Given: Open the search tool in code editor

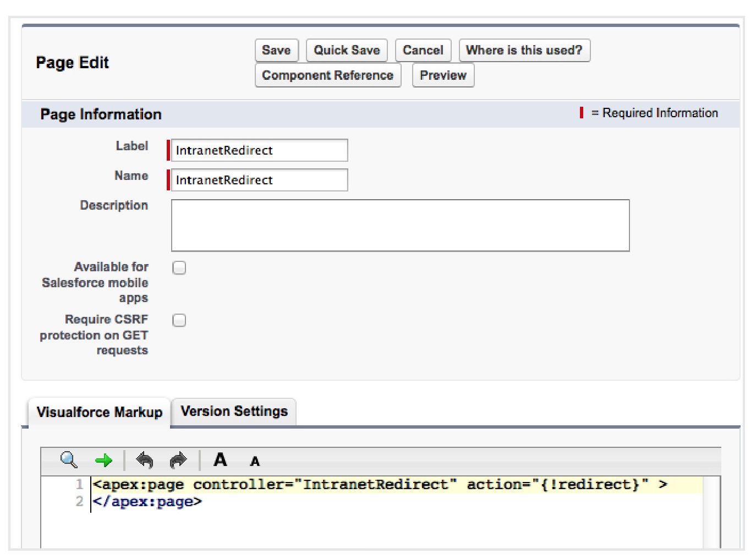Looking at the screenshot, I should click(69, 460).
